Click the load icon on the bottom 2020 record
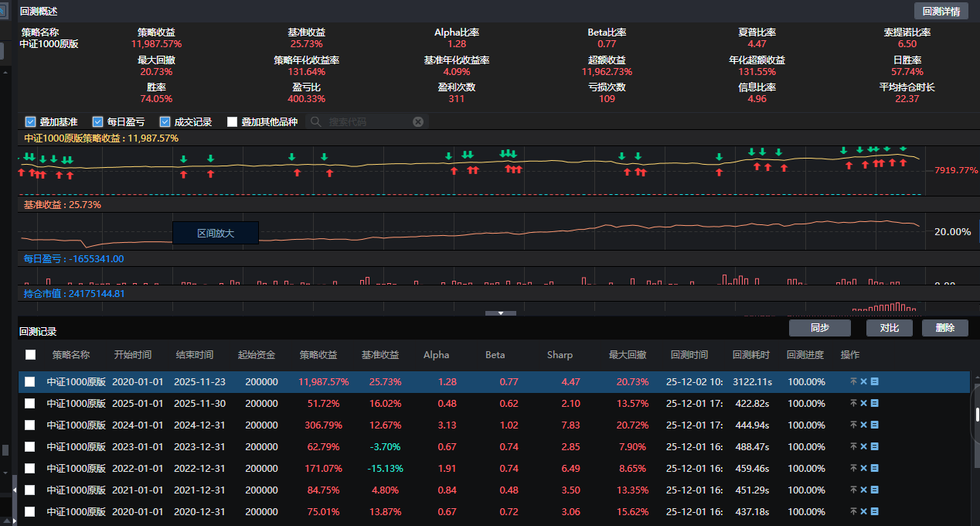The image size is (980, 526). click(853, 511)
